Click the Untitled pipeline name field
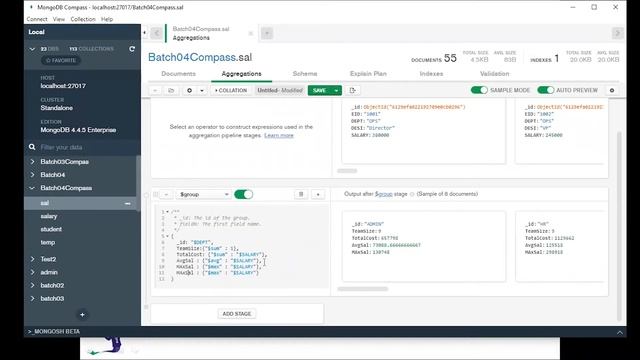The height and width of the screenshot is (360, 640). point(280,90)
